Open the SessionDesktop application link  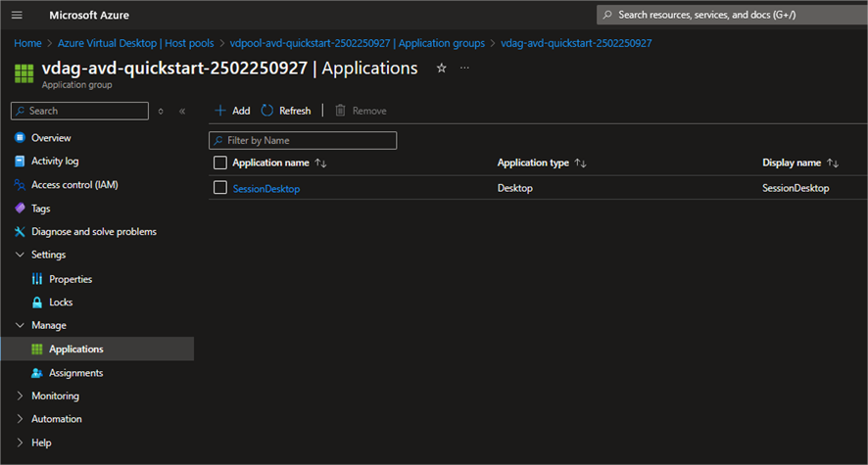[266, 189]
